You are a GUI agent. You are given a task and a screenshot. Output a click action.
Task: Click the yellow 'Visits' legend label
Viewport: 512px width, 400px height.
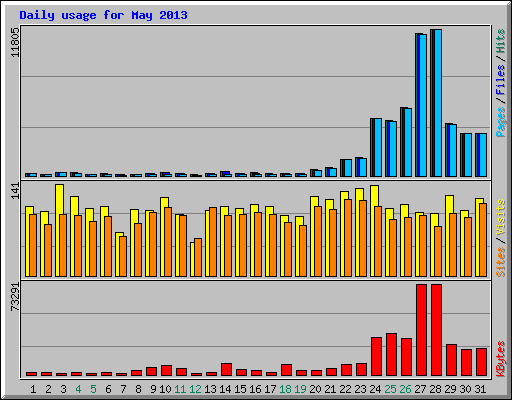tap(501, 218)
